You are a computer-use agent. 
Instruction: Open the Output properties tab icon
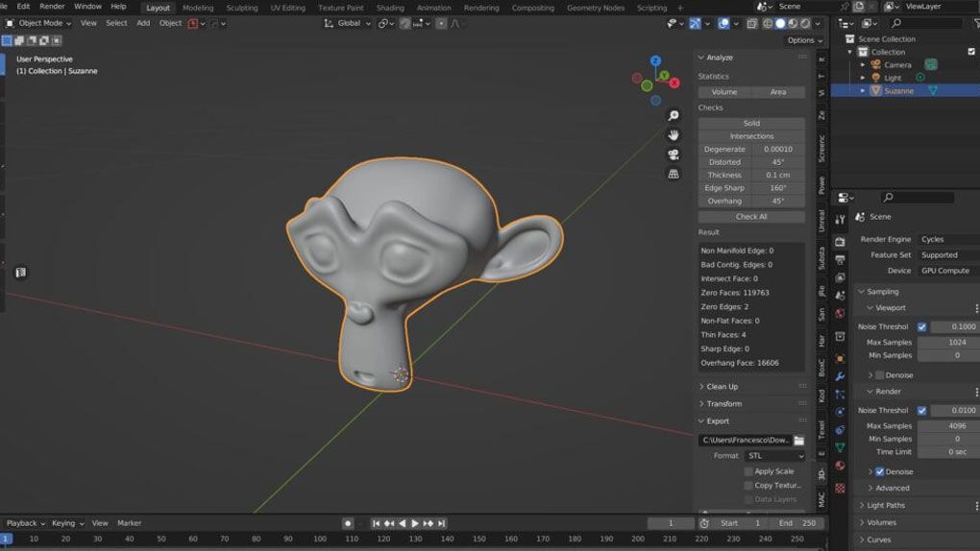(840, 259)
